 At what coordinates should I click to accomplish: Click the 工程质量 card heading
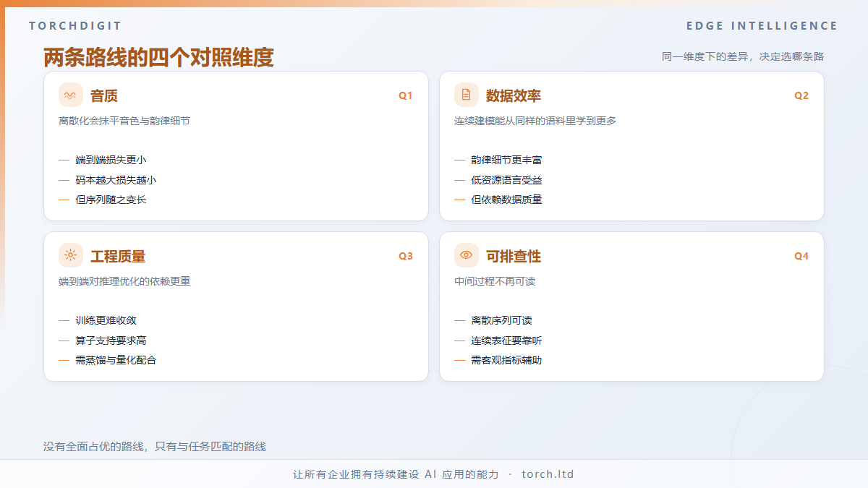(x=118, y=256)
